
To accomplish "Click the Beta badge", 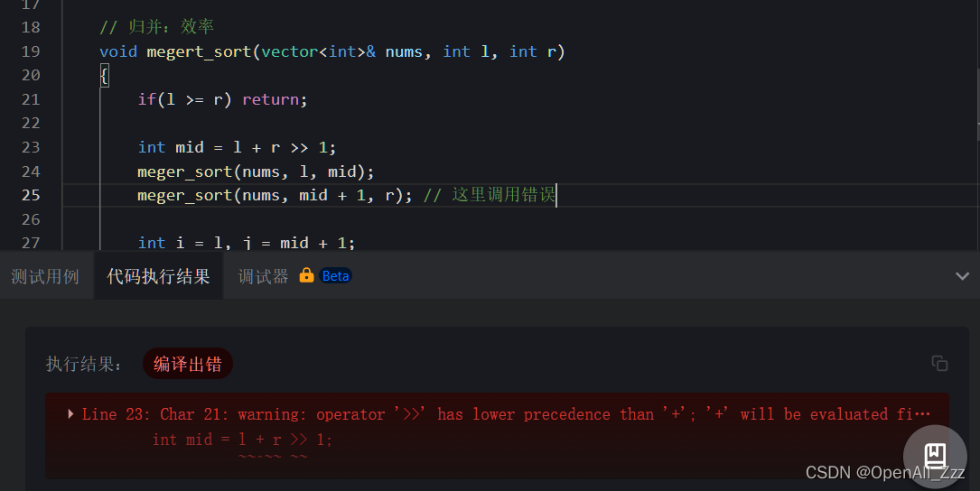I will pos(336,275).
